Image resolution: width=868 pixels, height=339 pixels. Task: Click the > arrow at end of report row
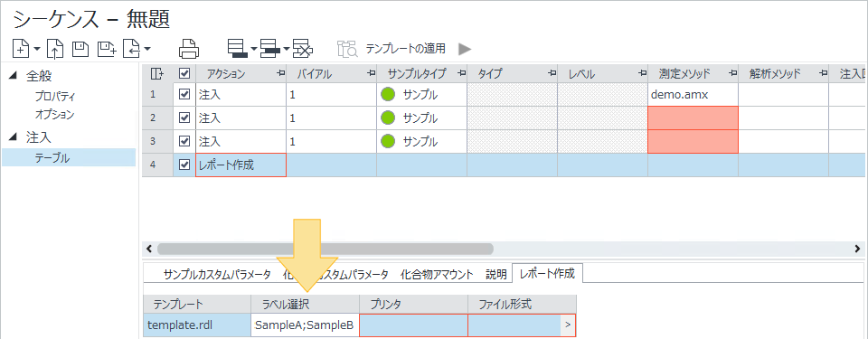pyautogui.click(x=568, y=325)
